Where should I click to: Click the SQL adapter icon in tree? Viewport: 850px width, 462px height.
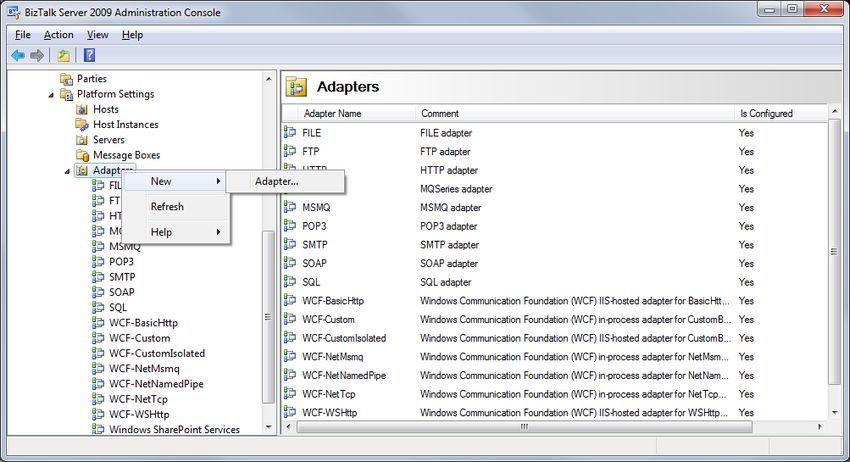tap(98, 307)
